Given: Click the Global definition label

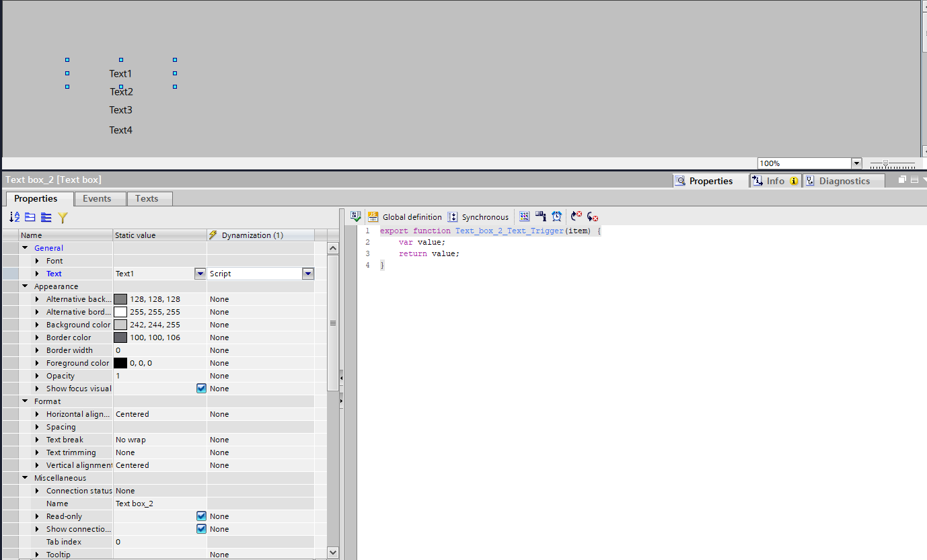Looking at the screenshot, I should tap(412, 217).
